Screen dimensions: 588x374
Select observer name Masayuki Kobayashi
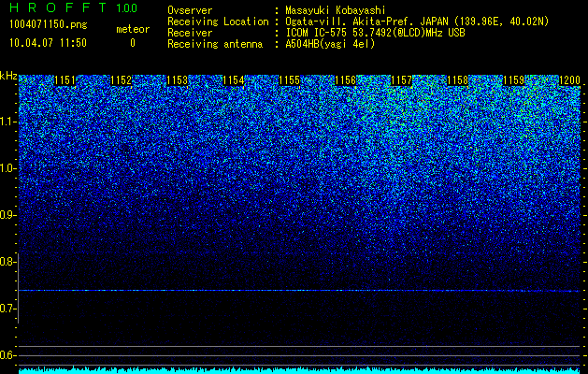tap(336, 10)
